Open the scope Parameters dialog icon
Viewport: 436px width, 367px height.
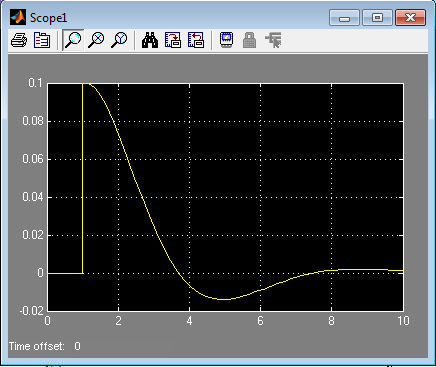[x=42, y=40]
